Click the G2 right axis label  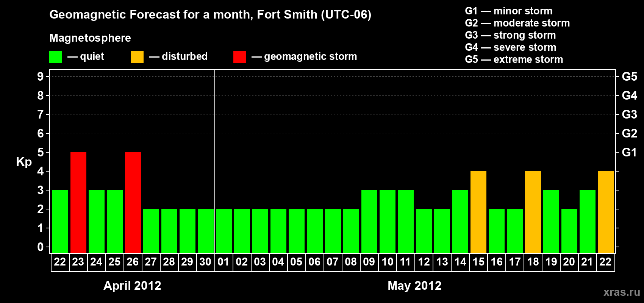point(630,133)
